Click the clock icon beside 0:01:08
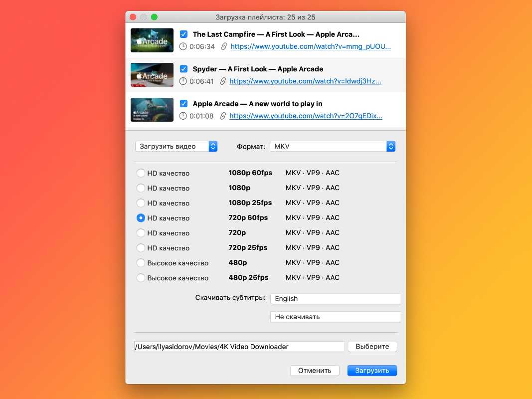This screenshot has width=532, height=399. (x=183, y=116)
